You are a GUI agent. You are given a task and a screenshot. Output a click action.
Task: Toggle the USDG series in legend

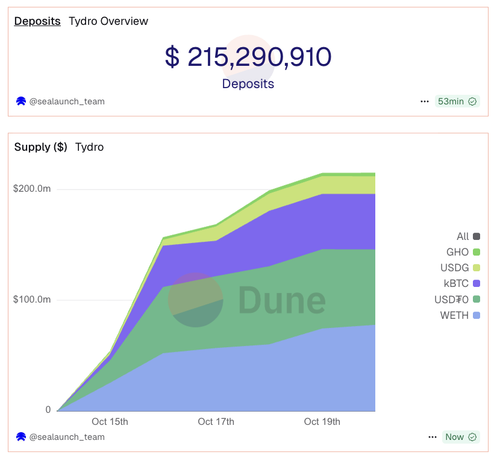point(460,268)
